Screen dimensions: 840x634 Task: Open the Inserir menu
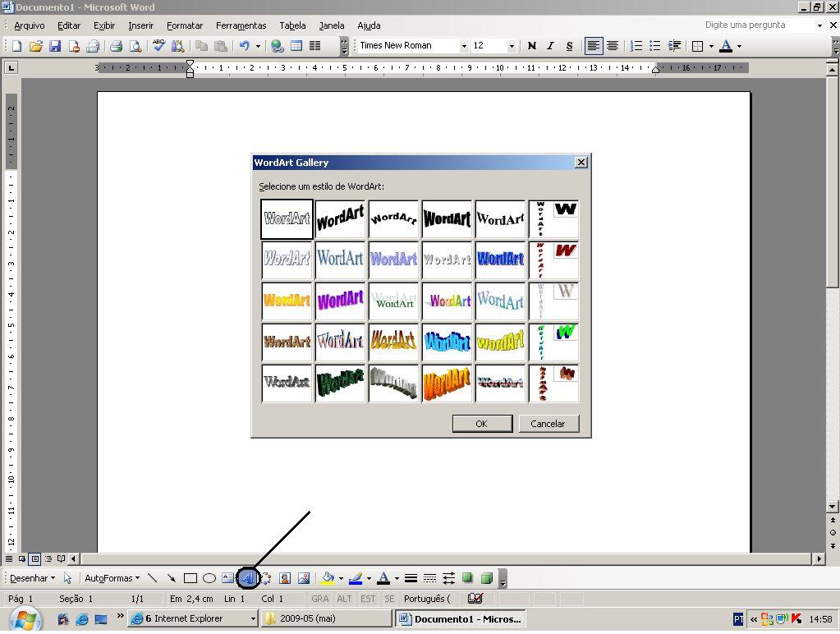[x=141, y=25]
